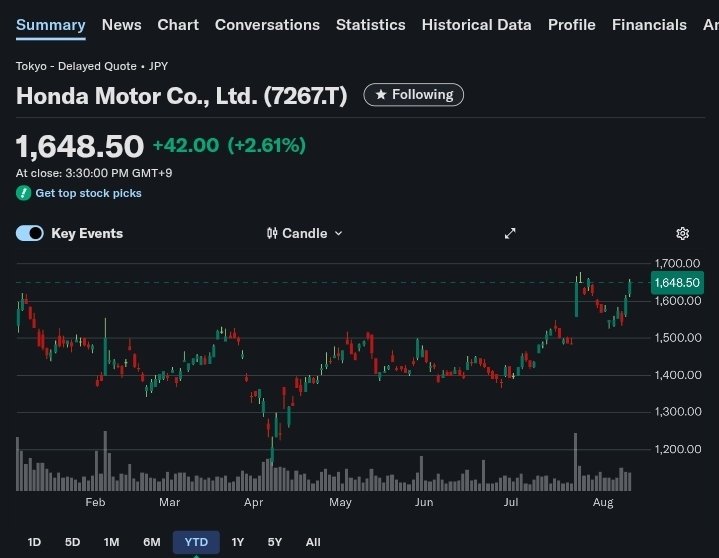719x558 pixels.
Task: View the Statistics tab
Action: pyautogui.click(x=371, y=25)
